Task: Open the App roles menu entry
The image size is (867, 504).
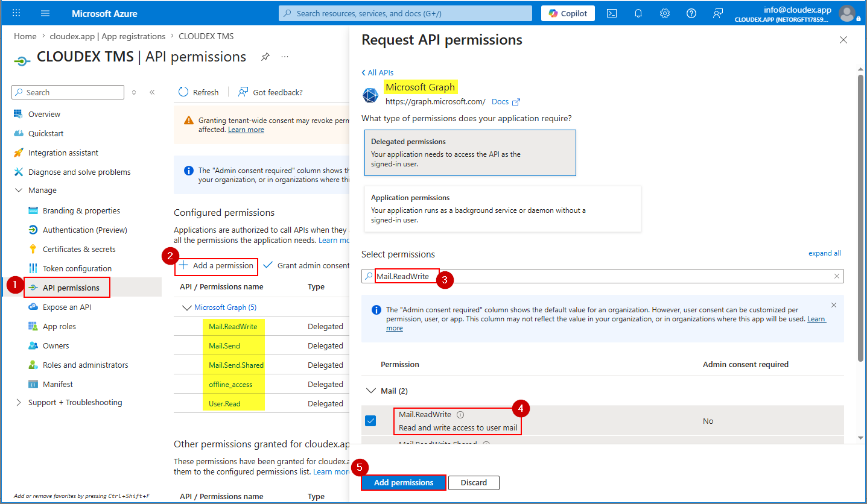Action: (x=59, y=326)
